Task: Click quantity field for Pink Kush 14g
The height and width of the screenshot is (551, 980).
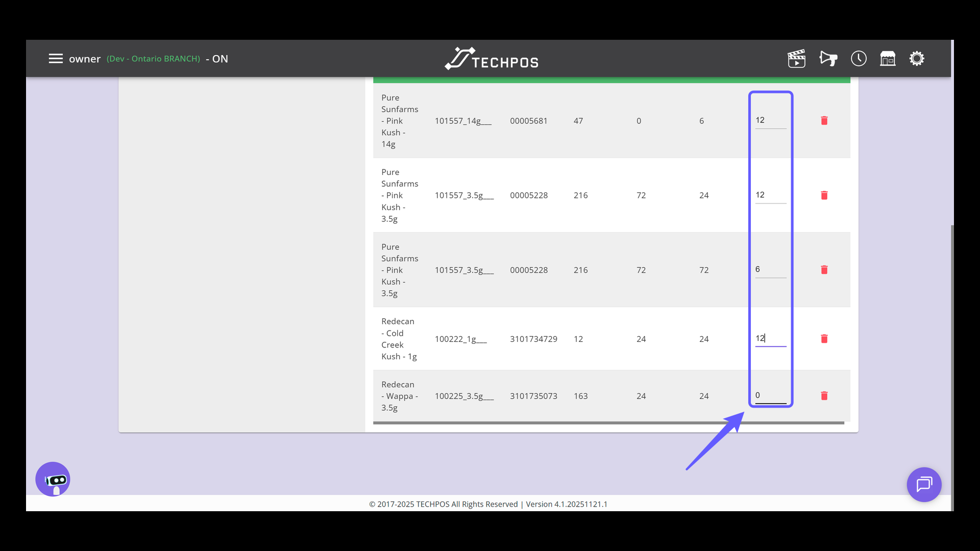Action: 770,120
